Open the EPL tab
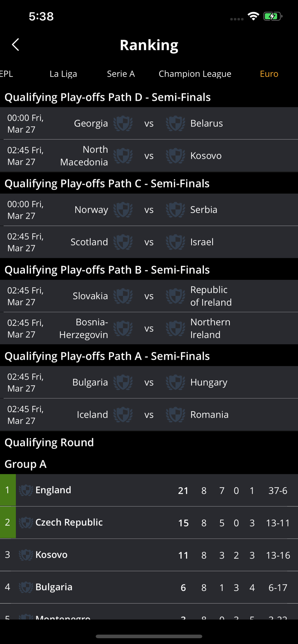 [6, 74]
